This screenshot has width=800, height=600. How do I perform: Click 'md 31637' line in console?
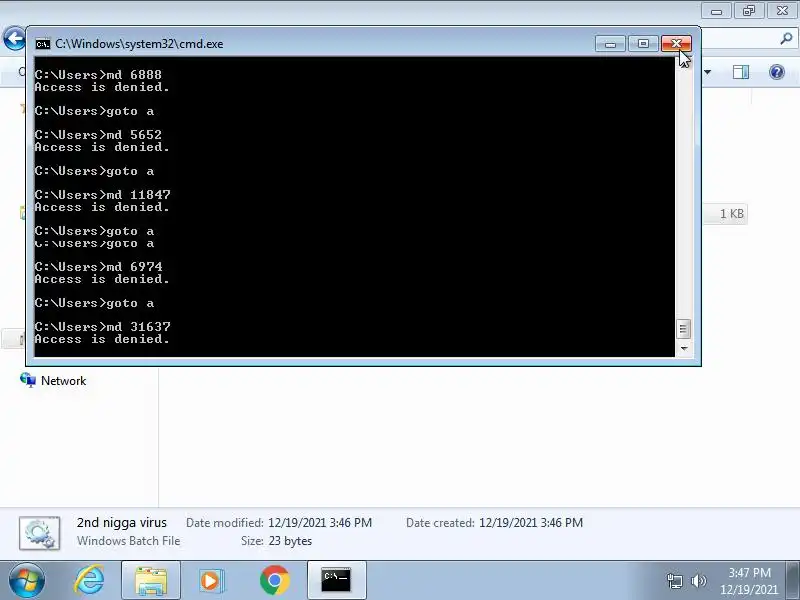point(103,327)
